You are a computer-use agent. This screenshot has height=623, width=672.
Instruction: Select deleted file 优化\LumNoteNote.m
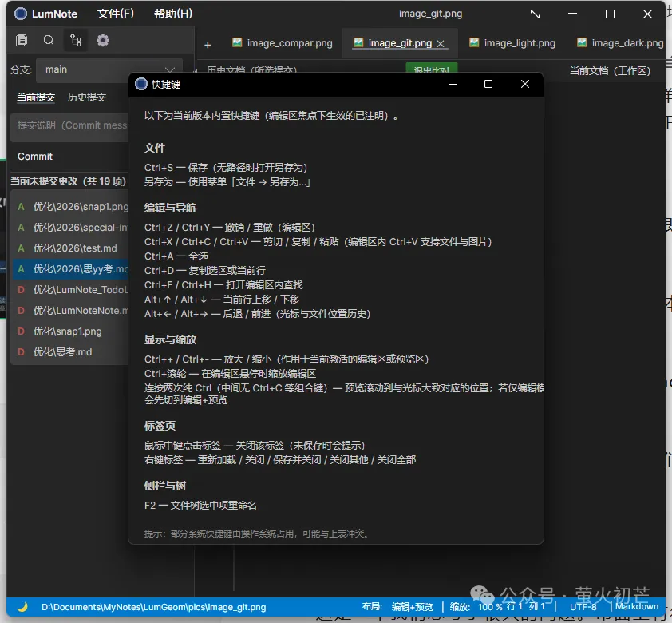click(x=71, y=311)
